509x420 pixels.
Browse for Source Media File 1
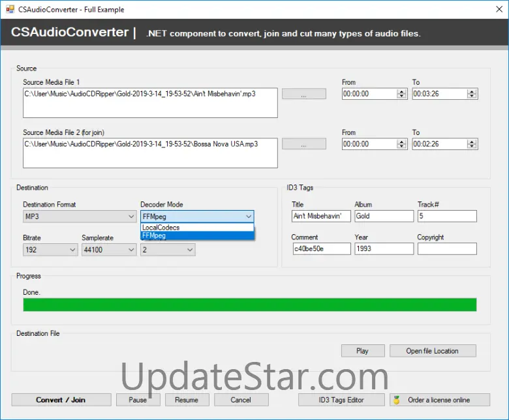(x=304, y=94)
